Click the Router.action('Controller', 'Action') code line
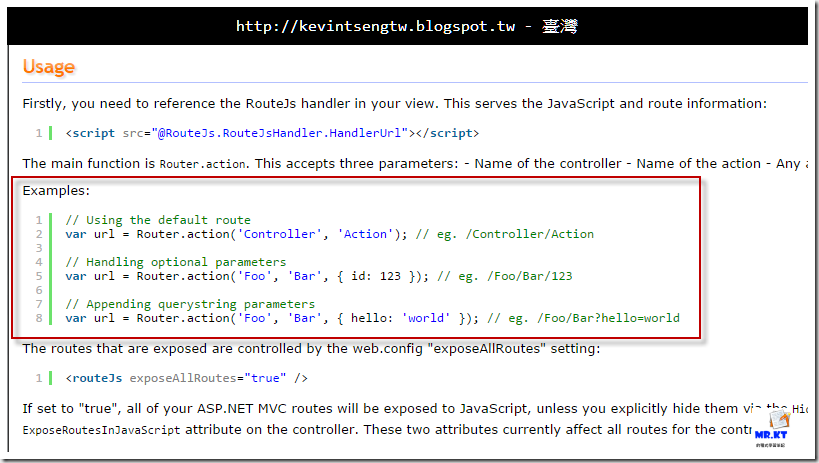Image resolution: width=819 pixels, height=463 pixels. point(330,234)
